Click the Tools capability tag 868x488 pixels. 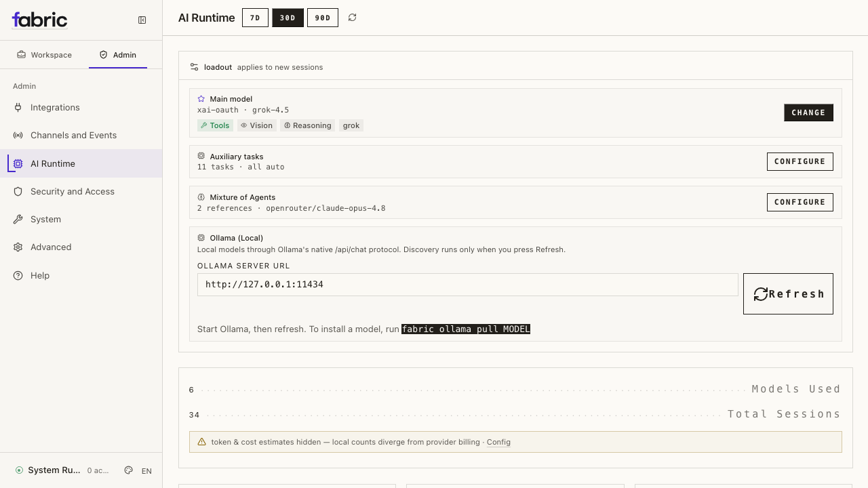[215, 125]
